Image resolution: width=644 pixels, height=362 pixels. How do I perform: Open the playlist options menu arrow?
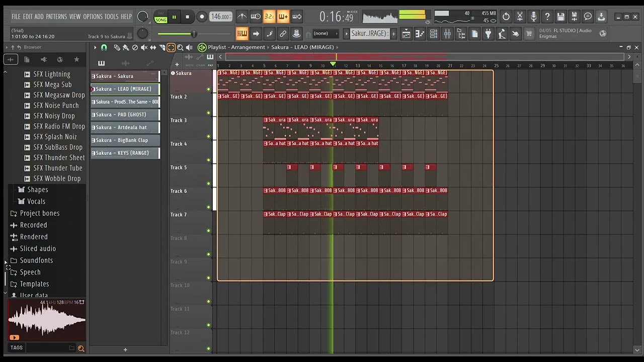click(95, 47)
